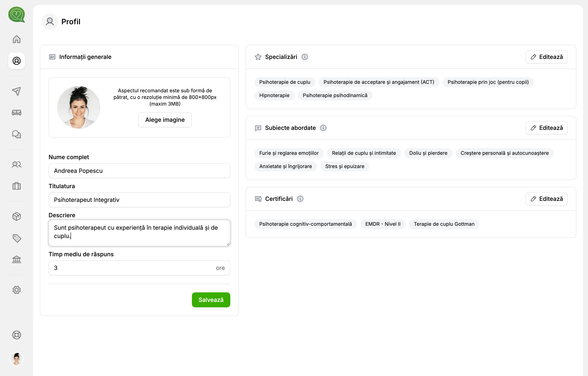Image resolution: width=588 pixels, height=376 pixels.
Task: Open the couch therapy sessions section
Action: (x=17, y=112)
